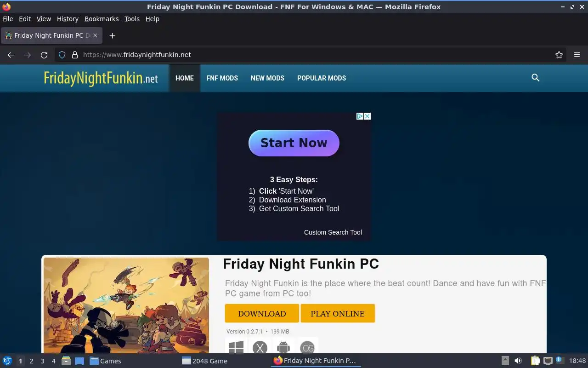Close the ad with the X icon
The image size is (588, 368).
pos(367,116)
